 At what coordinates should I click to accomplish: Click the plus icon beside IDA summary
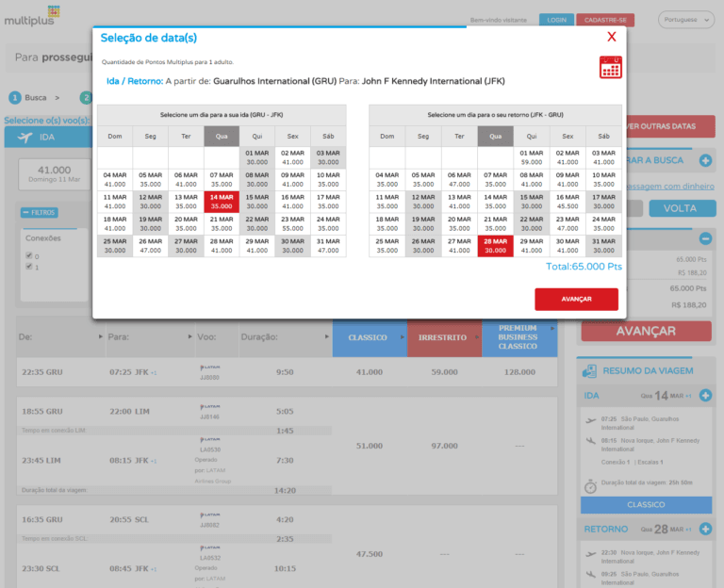click(705, 396)
